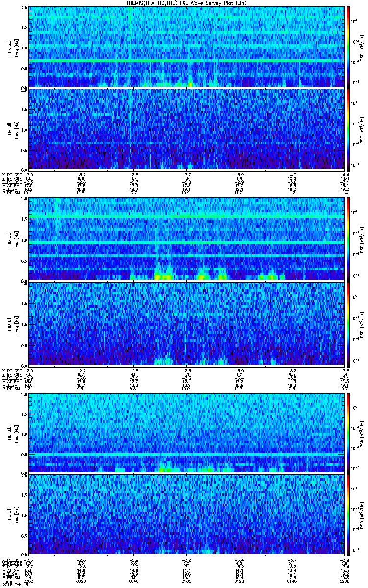Image resolution: width=368 pixels, height=588 pixels.
Task: Click the 1.5 frequency tick of THE B∥ panel
Action: click(x=24, y=495)
